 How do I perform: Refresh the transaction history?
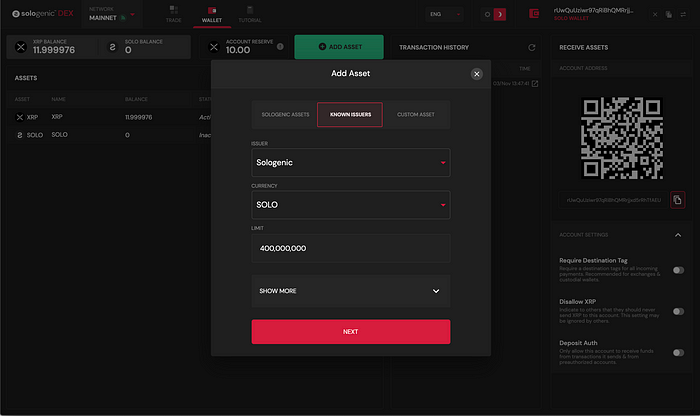531,47
